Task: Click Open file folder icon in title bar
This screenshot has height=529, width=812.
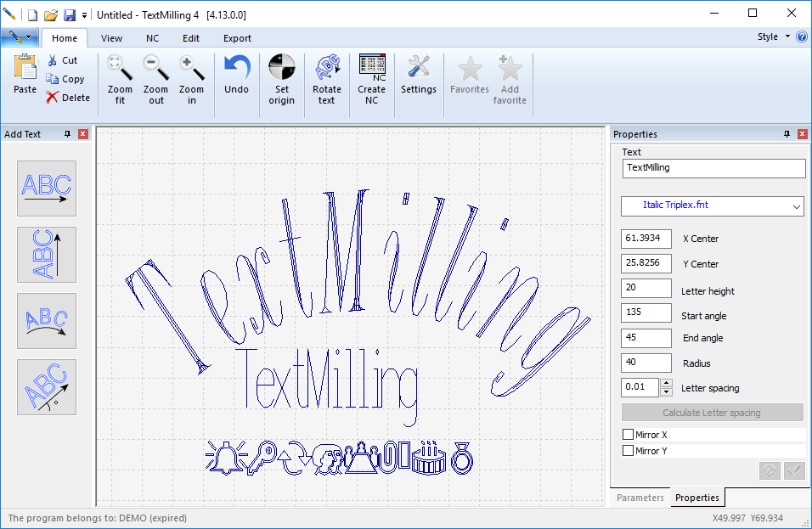Action: click(51, 15)
